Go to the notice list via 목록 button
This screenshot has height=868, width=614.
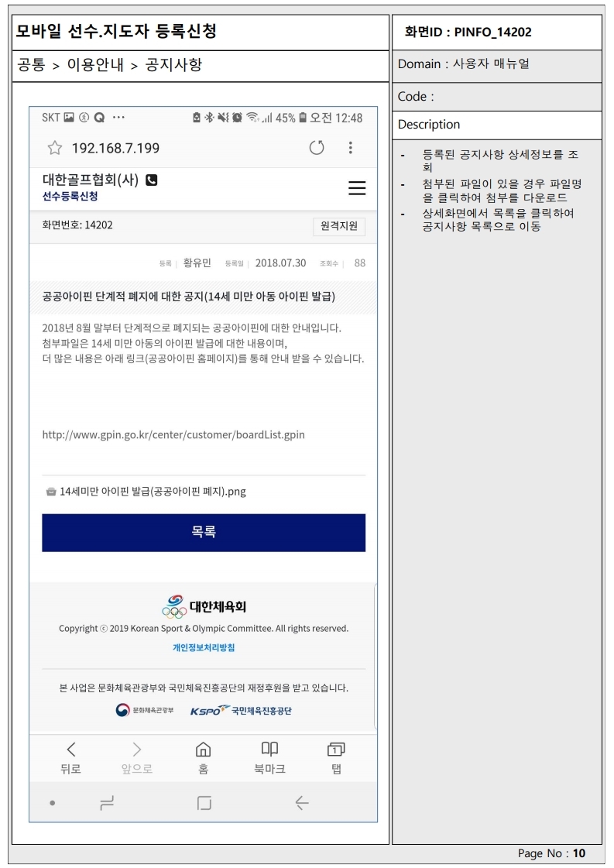click(204, 533)
